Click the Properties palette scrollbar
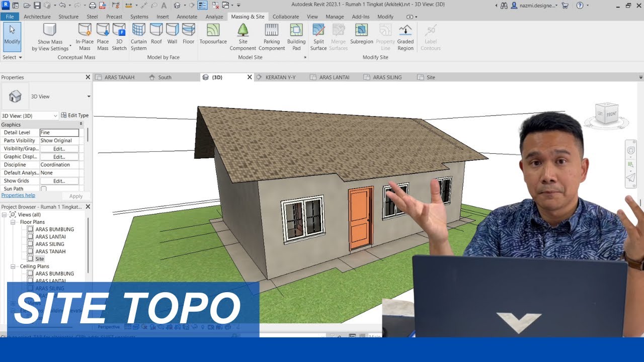The height and width of the screenshot is (362, 644). pyautogui.click(x=88, y=135)
